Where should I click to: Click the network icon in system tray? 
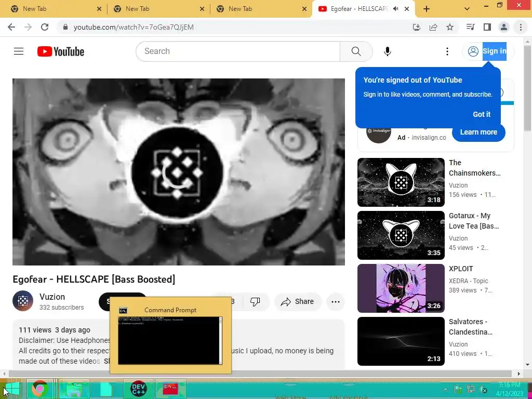(471, 390)
